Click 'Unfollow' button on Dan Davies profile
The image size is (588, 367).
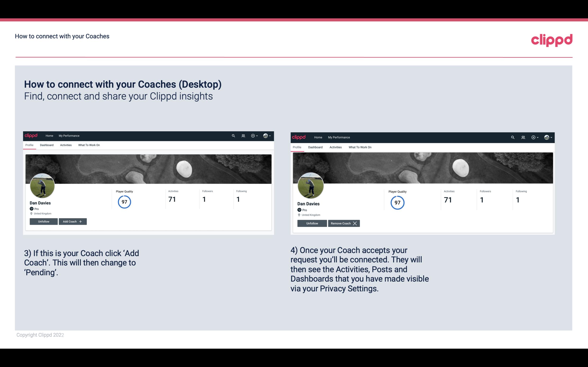tap(44, 221)
